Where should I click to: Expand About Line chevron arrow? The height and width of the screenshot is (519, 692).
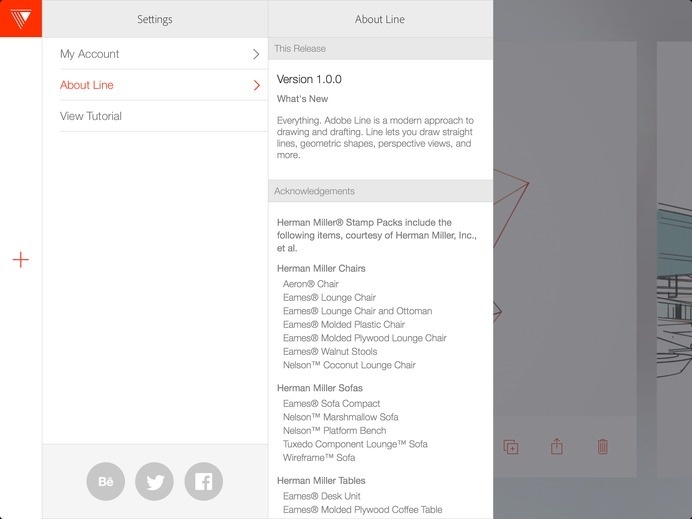[256, 85]
